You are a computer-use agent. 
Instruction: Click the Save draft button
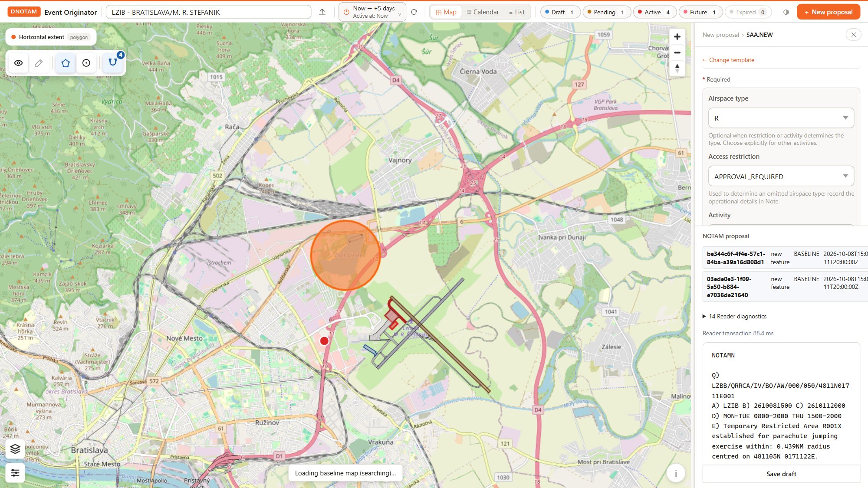(x=781, y=474)
